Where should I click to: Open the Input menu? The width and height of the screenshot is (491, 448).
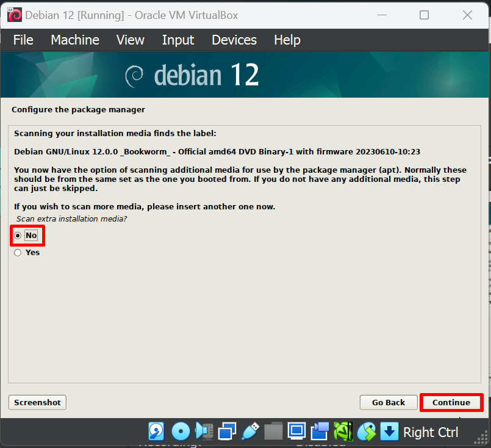178,40
